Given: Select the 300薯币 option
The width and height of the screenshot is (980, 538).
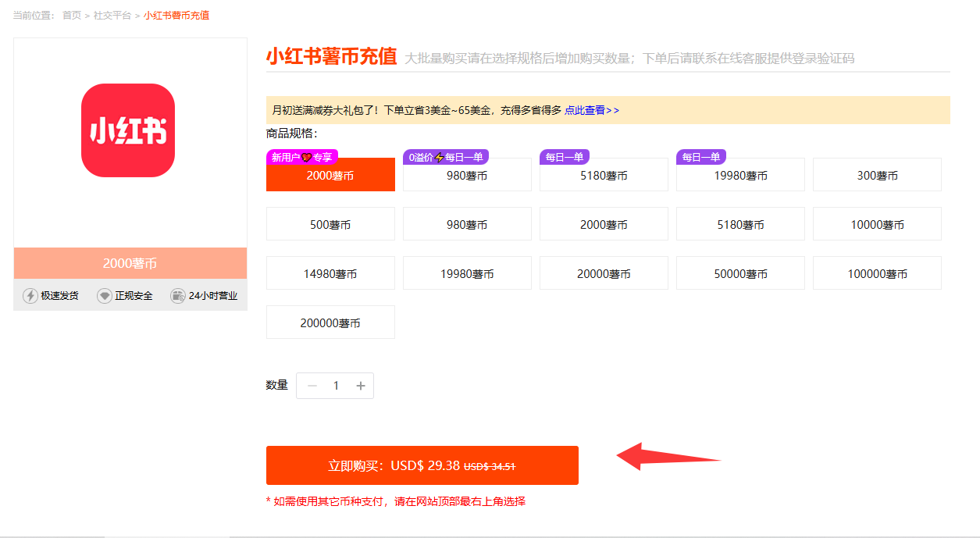Looking at the screenshot, I should [x=877, y=176].
